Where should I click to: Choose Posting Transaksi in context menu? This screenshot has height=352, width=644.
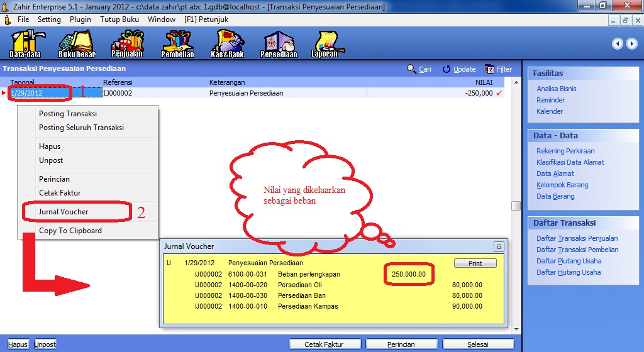click(x=68, y=114)
